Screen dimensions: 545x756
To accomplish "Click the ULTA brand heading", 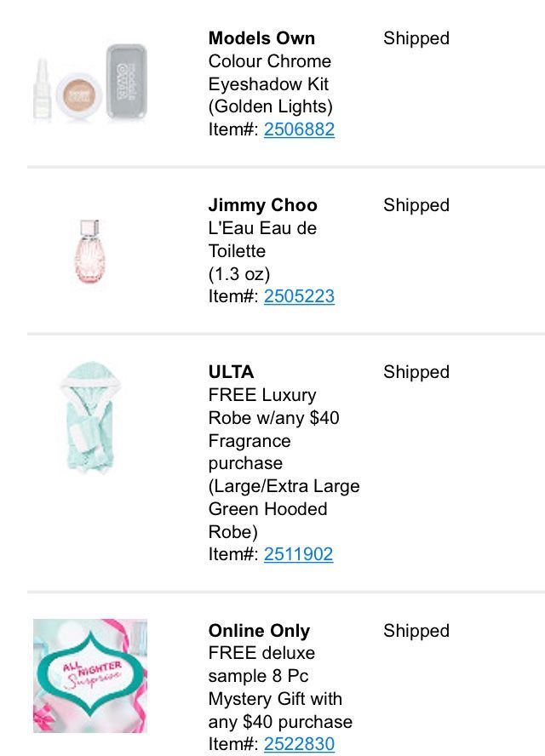I will [231, 372].
